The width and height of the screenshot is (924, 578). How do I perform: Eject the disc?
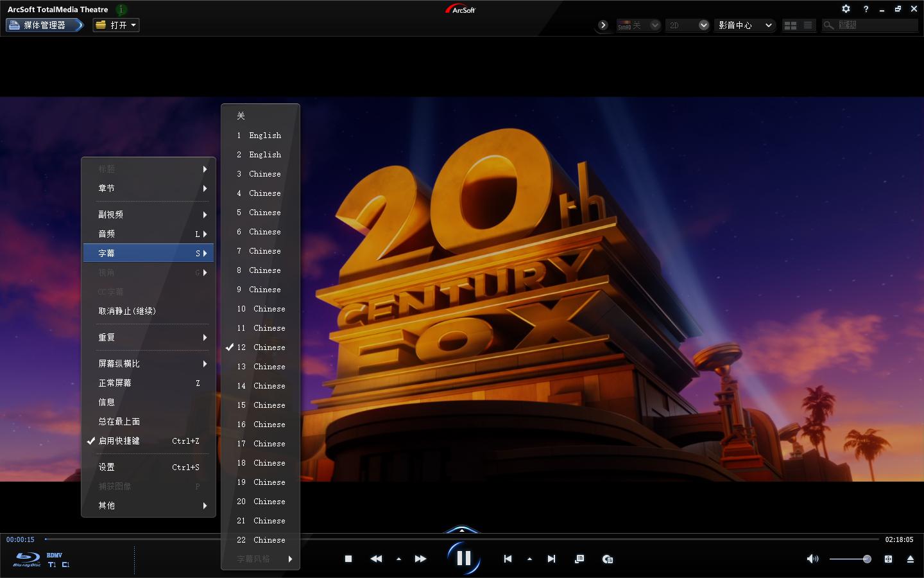pyautogui.click(x=910, y=559)
